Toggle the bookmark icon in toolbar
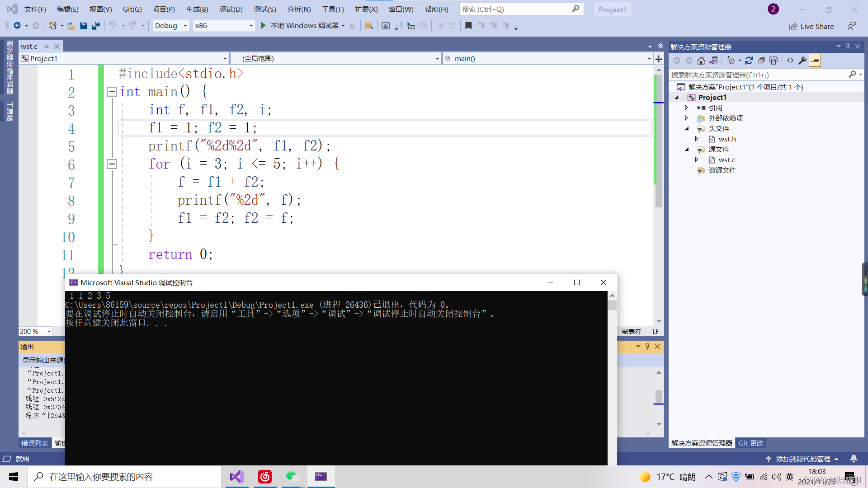 coord(468,26)
